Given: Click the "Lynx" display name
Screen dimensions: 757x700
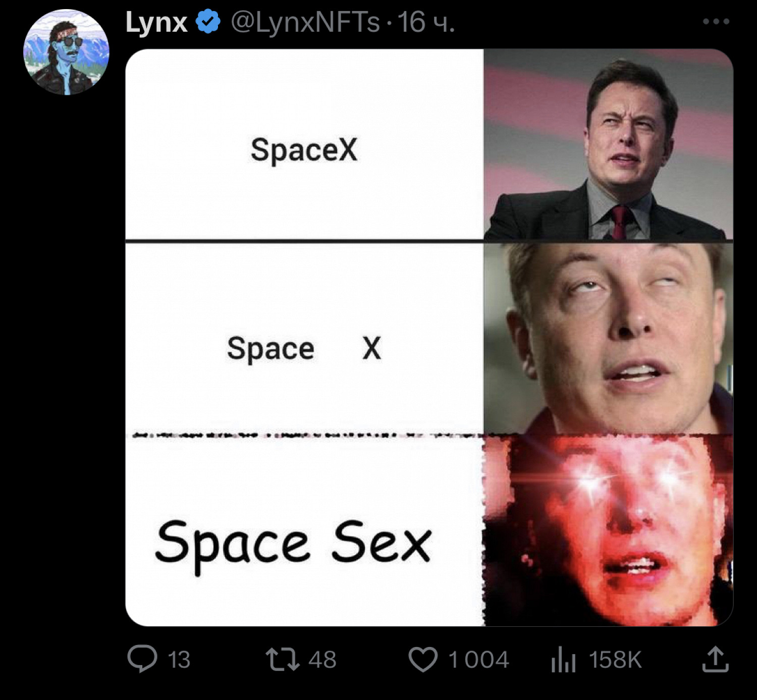Looking at the screenshot, I should tap(156, 23).
